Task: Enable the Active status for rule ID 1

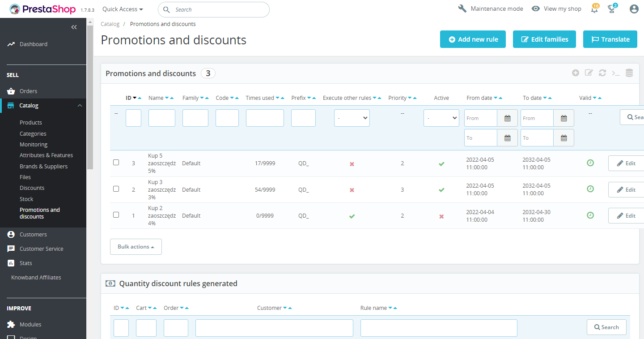Action: [x=441, y=216]
